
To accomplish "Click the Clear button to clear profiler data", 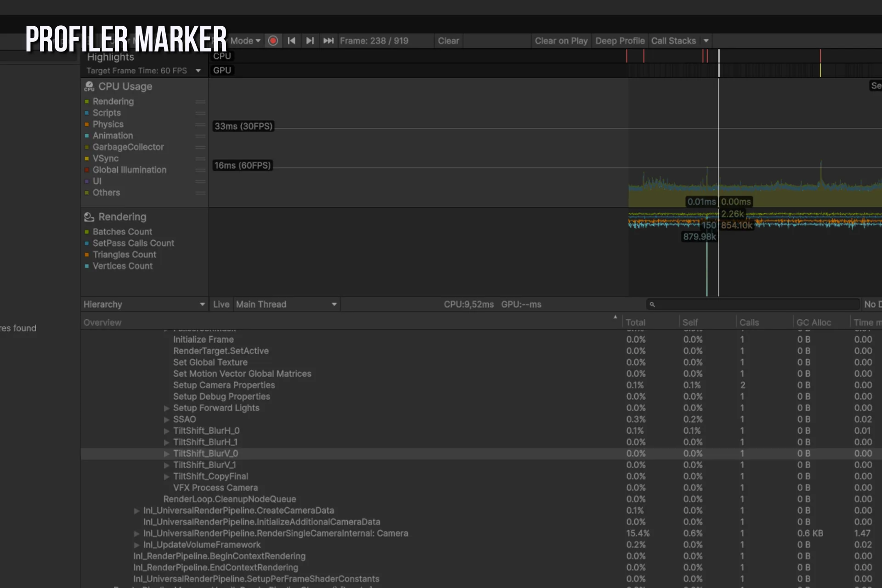I will pos(448,41).
